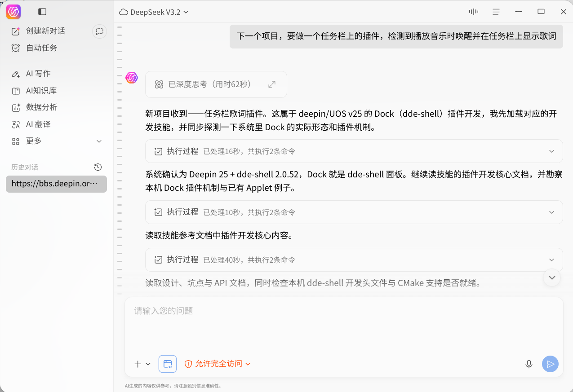
Task: Open 历史对话 history clock icon
Action: [x=98, y=167]
